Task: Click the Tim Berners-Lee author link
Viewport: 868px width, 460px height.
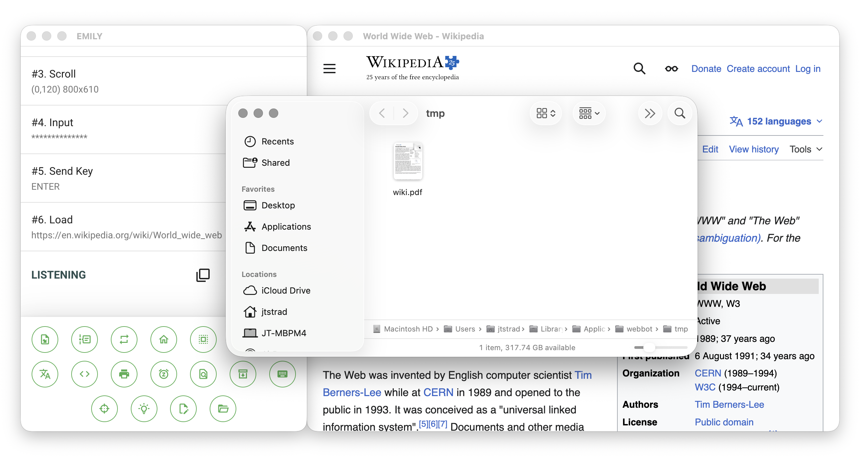Action: pyautogui.click(x=729, y=404)
